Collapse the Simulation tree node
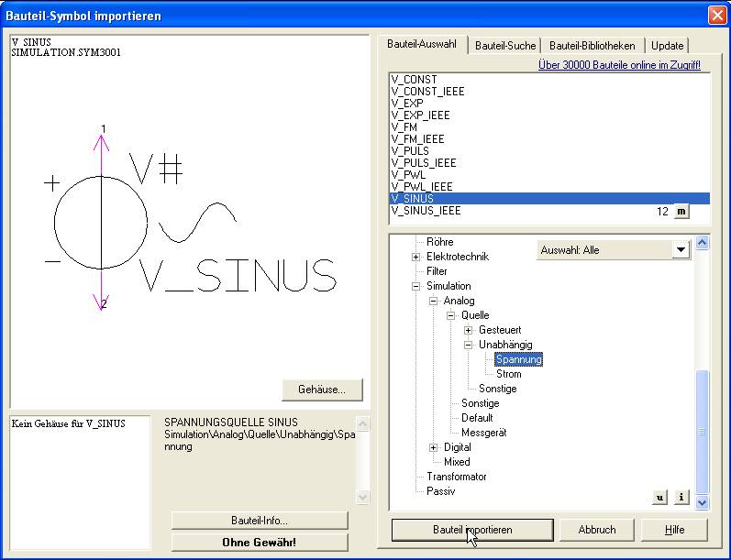Screen dimensions: 731x560 [x=415, y=286]
